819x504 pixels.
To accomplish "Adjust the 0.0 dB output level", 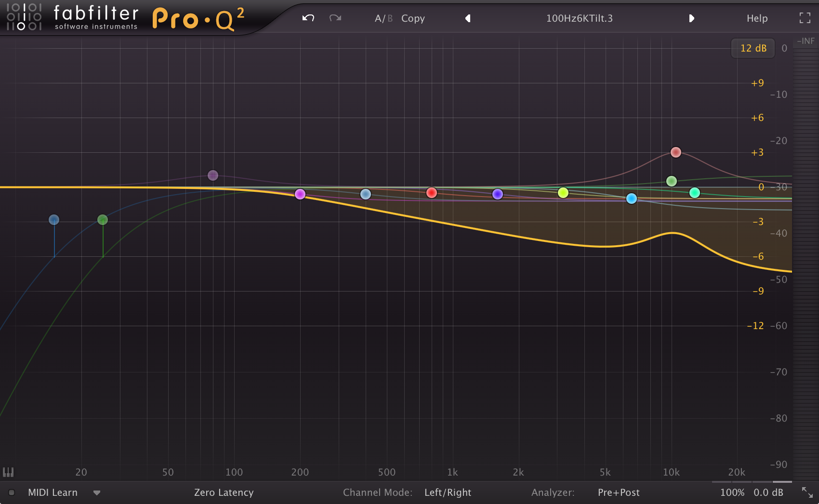I will pyautogui.click(x=768, y=492).
